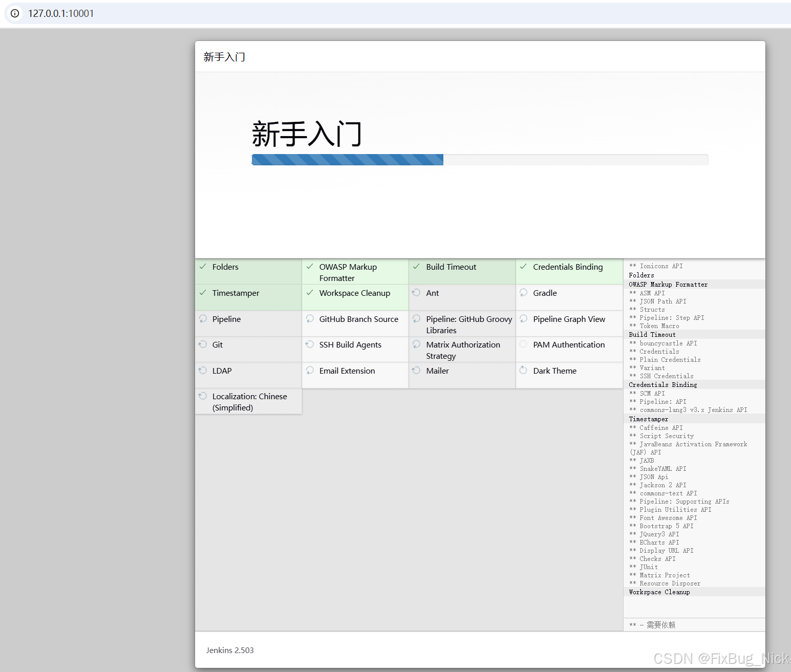Screen dimensions: 791x672
Task: Click the checkmark icon beside Timestamper
Action: [x=203, y=293]
